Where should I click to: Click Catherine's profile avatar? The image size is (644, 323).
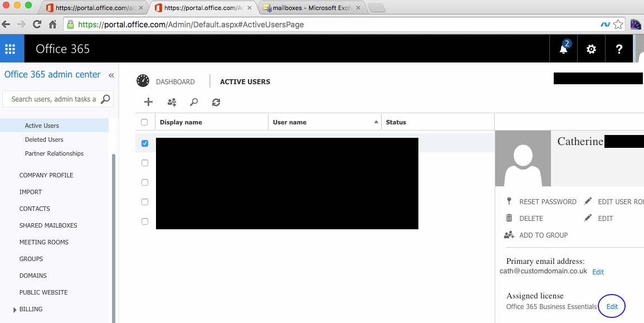(x=523, y=158)
